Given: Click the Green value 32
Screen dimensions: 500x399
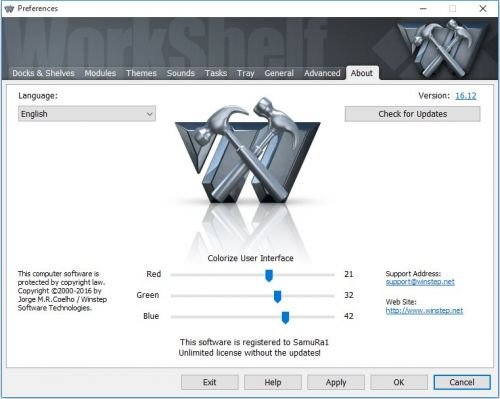Looking at the screenshot, I should click(349, 295).
